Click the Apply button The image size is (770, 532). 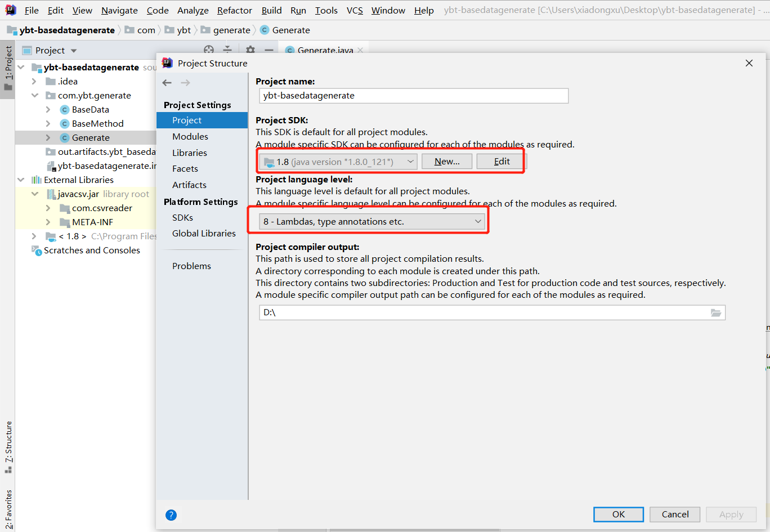731,515
